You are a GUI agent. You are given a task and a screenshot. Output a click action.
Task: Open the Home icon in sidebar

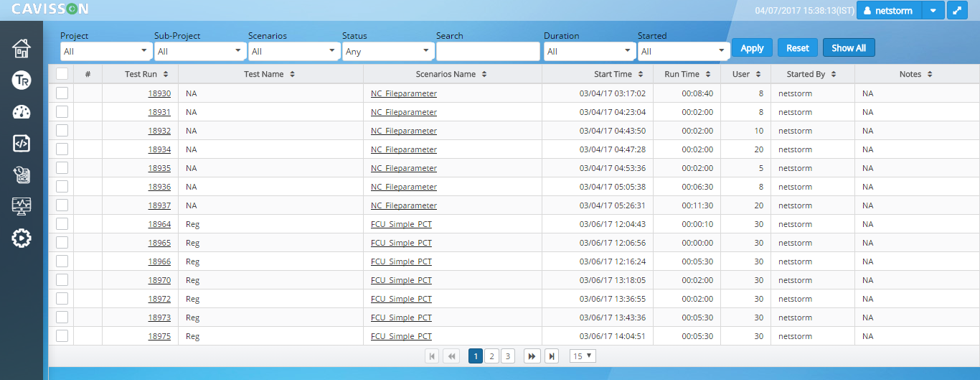point(22,49)
